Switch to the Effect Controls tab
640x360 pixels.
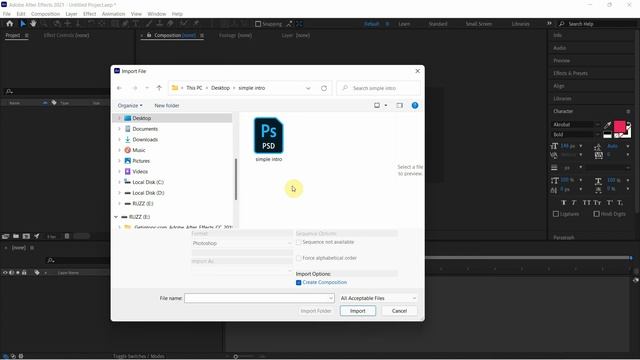point(66,36)
